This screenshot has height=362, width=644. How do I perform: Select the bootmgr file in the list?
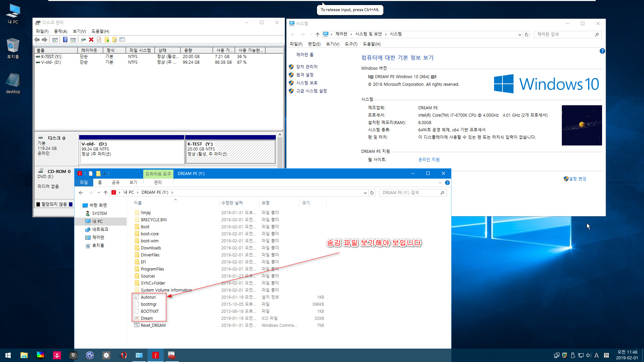pyautogui.click(x=149, y=304)
